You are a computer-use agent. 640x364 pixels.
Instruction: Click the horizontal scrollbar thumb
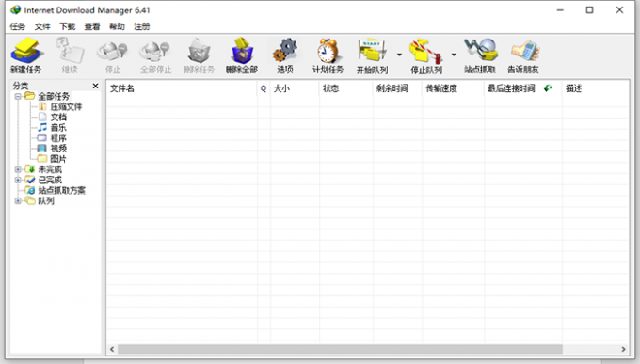coord(340,349)
